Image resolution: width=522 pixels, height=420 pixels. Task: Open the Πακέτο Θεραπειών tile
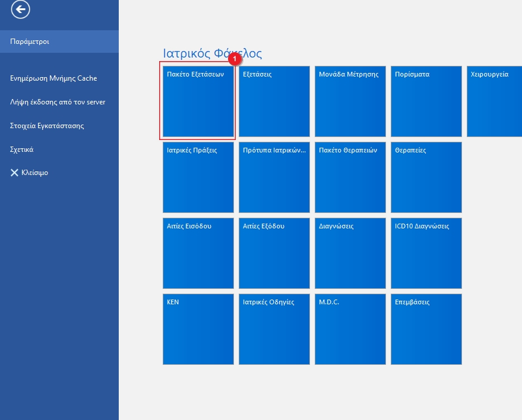pos(350,177)
